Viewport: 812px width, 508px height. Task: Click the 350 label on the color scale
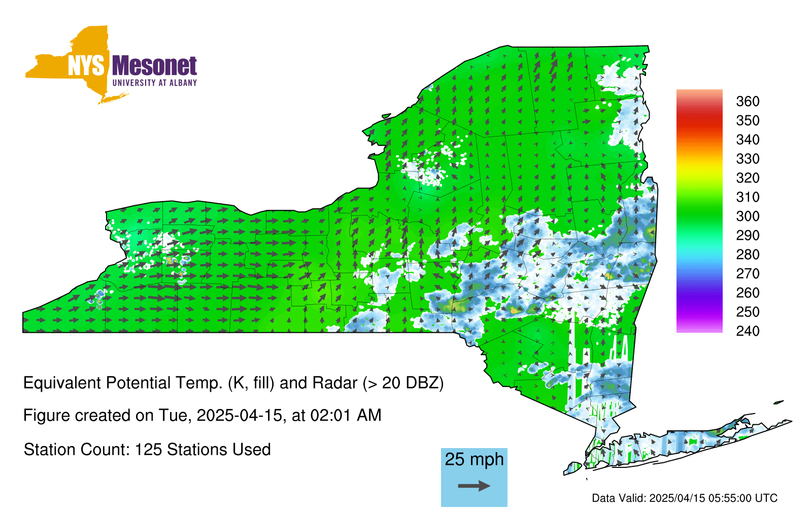click(748, 120)
